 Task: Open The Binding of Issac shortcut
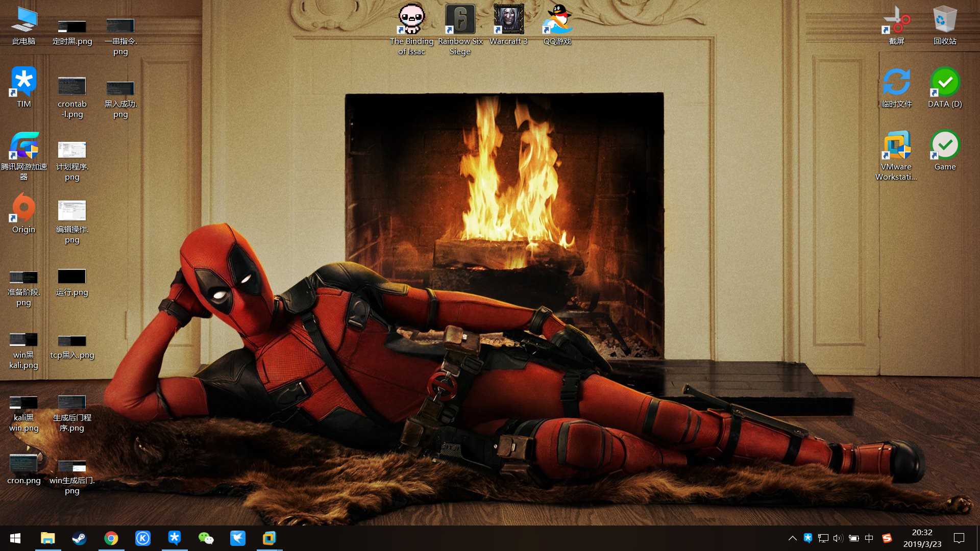click(x=411, y=30)
